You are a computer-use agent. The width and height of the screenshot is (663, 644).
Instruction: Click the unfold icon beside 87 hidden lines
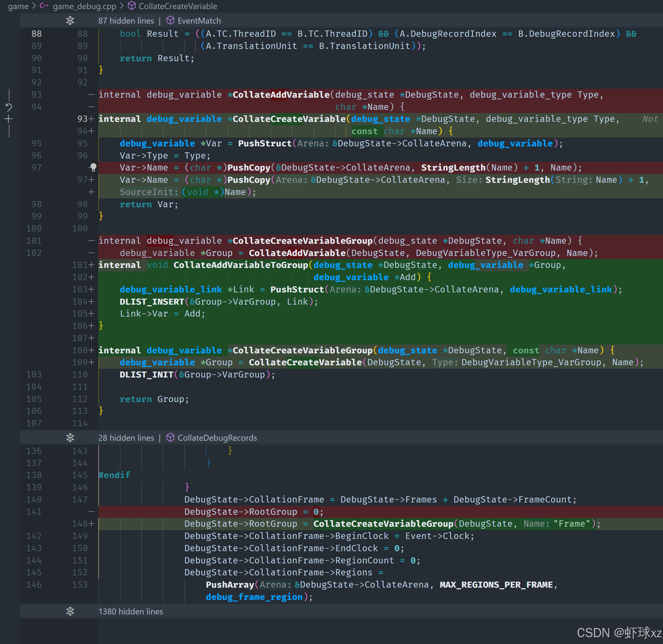tap(70, 20)
